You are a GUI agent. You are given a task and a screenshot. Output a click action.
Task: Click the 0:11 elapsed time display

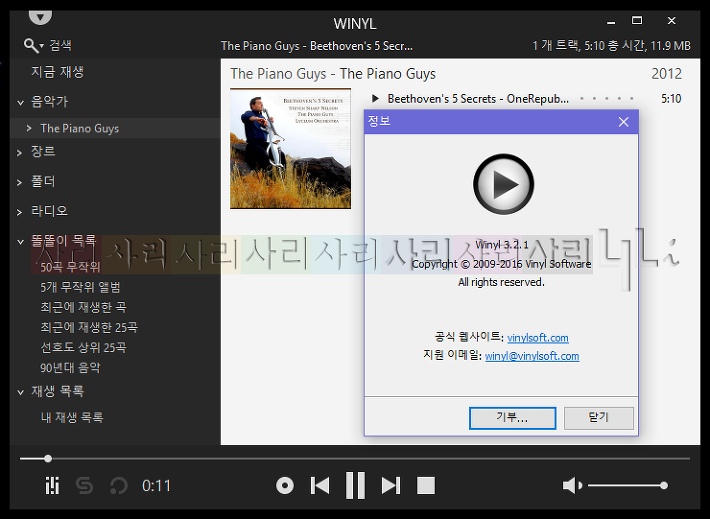coord(156,486)
